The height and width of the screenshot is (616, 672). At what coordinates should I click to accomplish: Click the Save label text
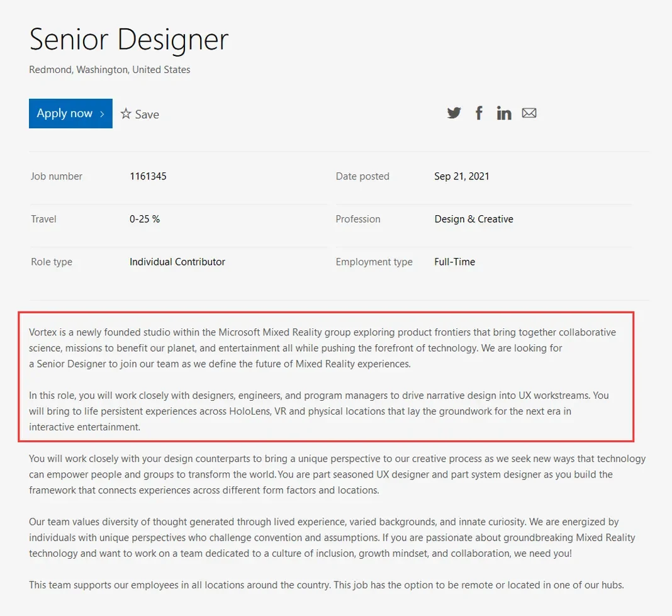pyautogui.click(x=147, y=115)
